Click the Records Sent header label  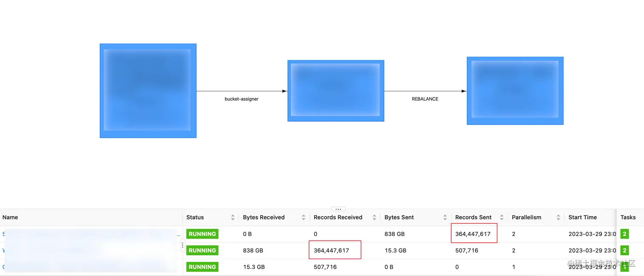pos(473,217)
